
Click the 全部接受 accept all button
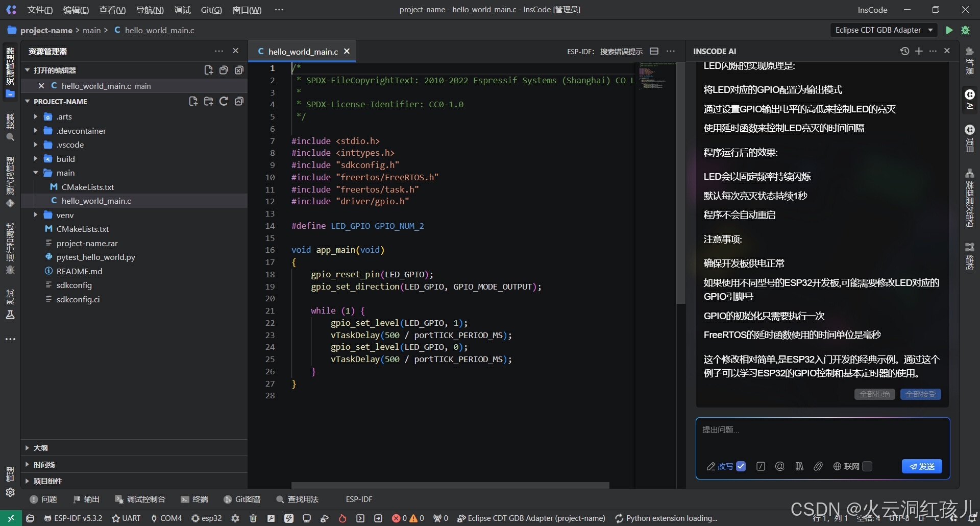point(920,394)
